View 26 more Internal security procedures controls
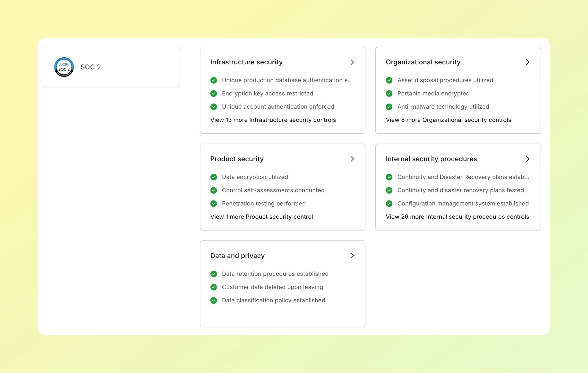The width and height of the screenshot is (588, 373). [457, 217]
